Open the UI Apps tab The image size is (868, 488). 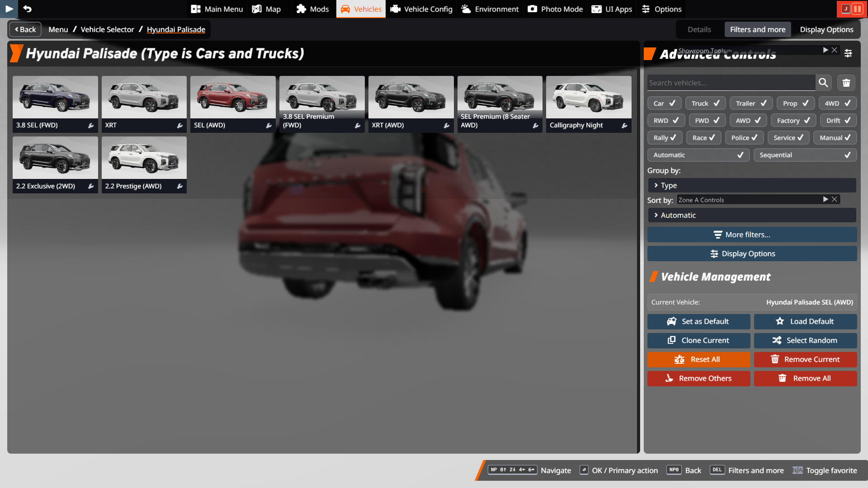point(612,9)
